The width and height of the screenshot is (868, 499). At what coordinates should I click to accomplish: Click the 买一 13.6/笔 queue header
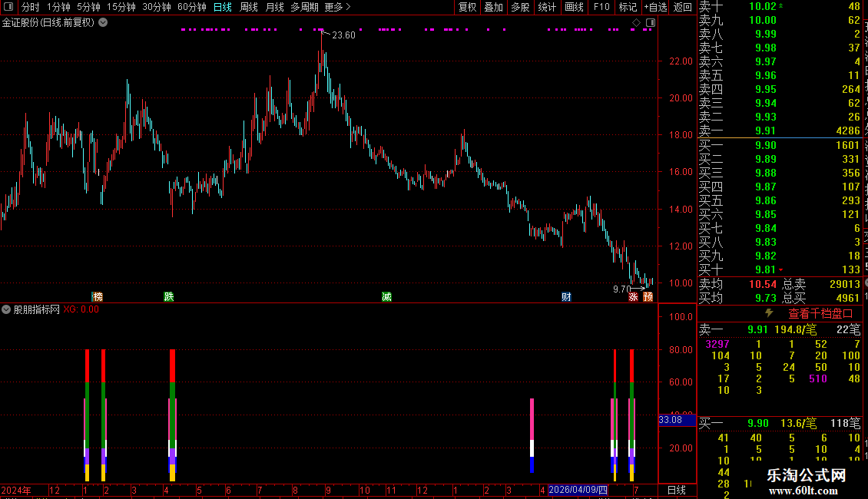[x=780, y=423]
